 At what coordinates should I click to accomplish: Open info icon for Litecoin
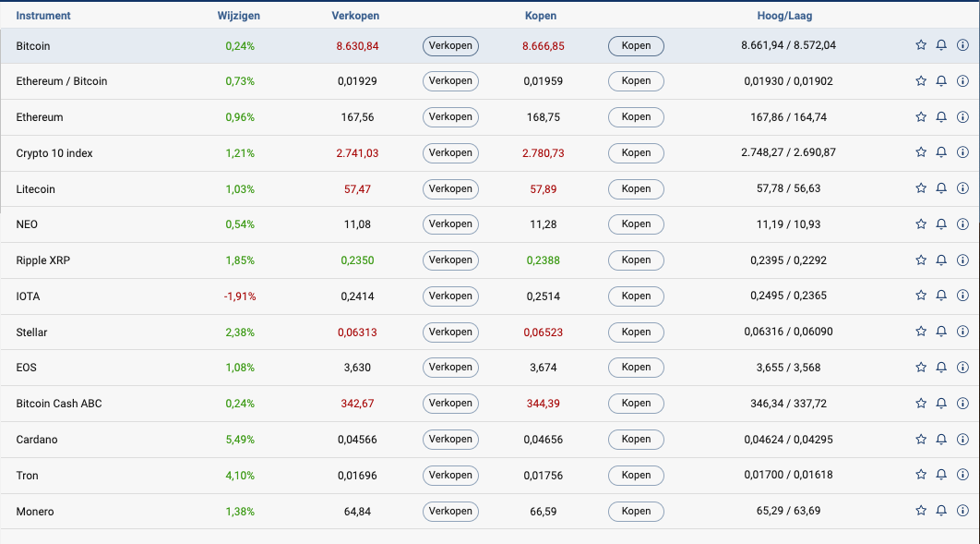click(962, 188)
